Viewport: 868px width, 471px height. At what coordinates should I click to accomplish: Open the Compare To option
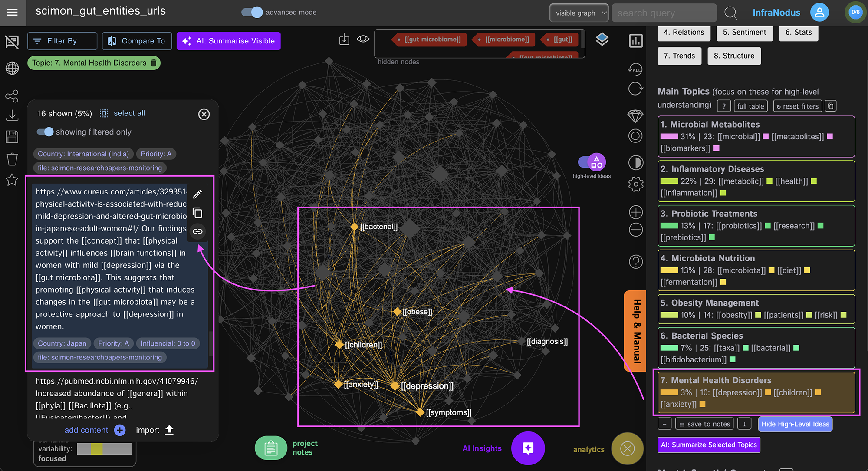(137, 41)
